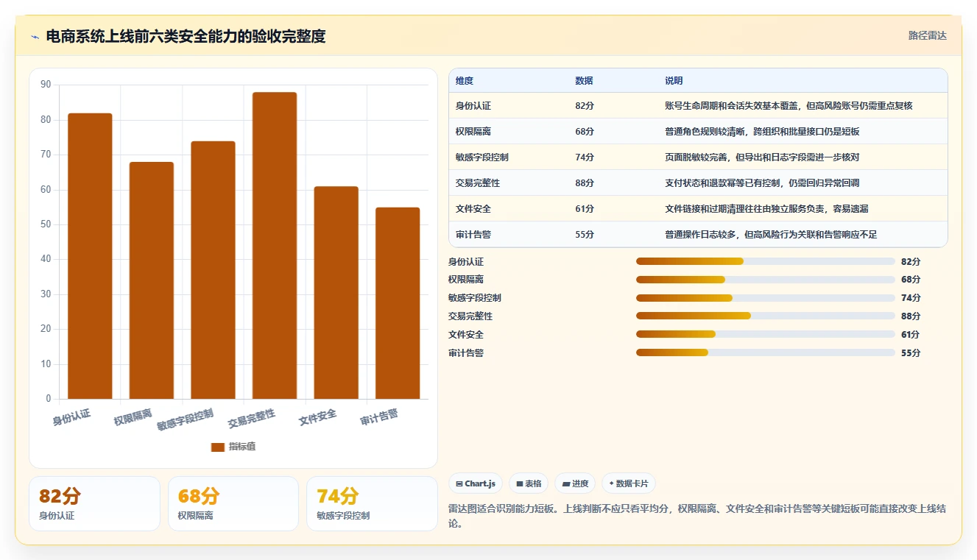Click the 交易完整性 x-axis label
Screen dimensions: 977x560
pos(252,419)
